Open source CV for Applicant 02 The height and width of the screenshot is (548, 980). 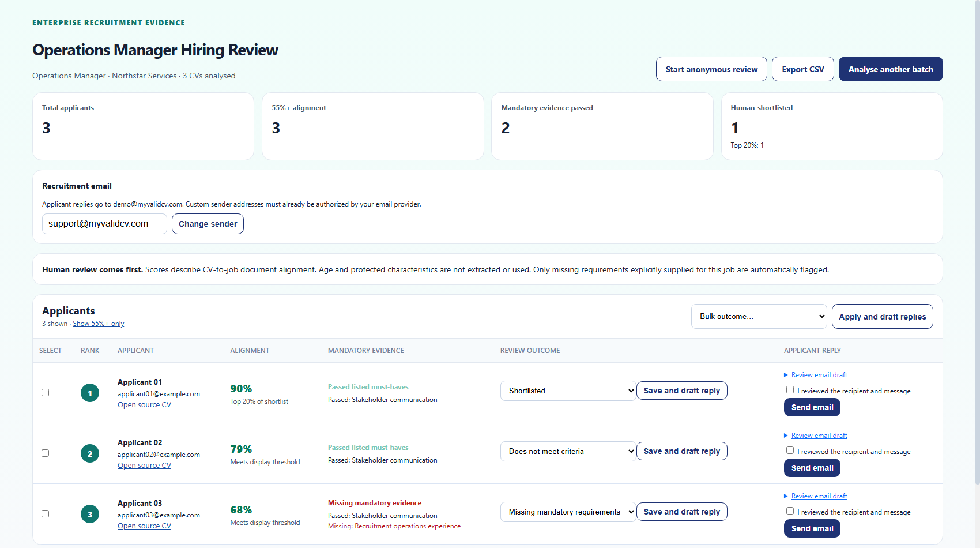pyautogui.click(x=144, y=466)
